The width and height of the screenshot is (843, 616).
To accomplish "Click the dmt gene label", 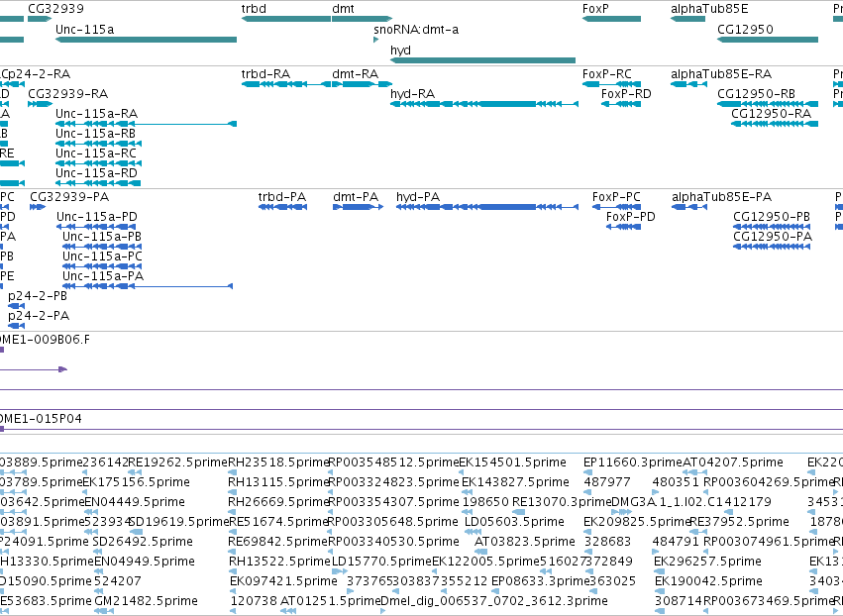I will click(x=343, y=9).
